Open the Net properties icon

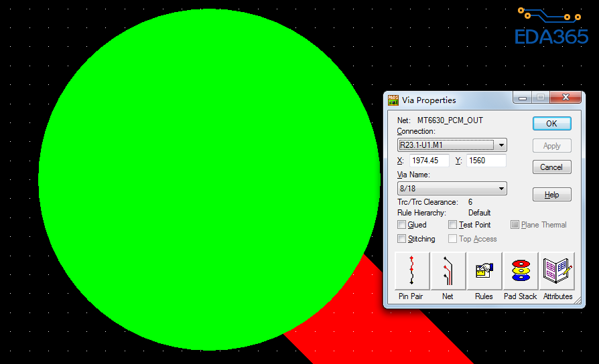point(448,271)
